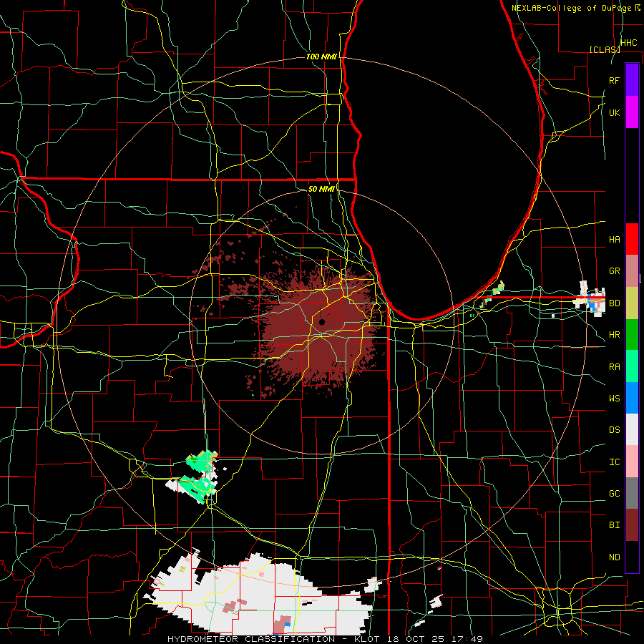
Task: Click the Hydrometeor Classification KLOT caption
Action: pyautogui.click(x=325, y=639)
